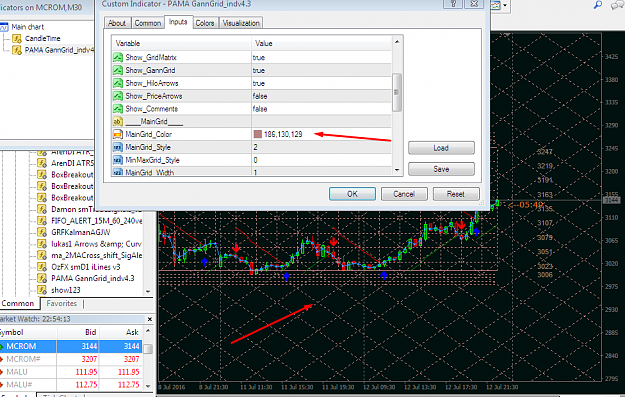625x397 pixels.
Task: Click the ArenDI ATRS indicator icon in Navigator
Action: 42,163
